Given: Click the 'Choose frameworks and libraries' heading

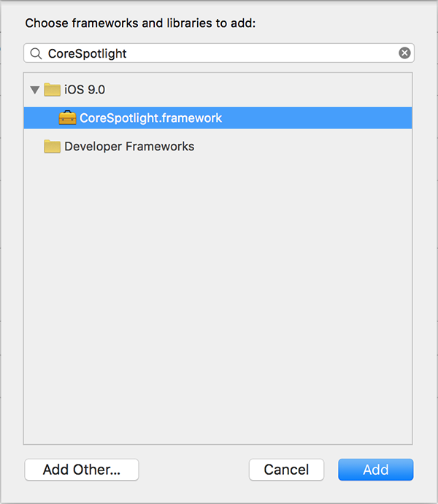Looking at the screenshot, I should click(140, 23).
